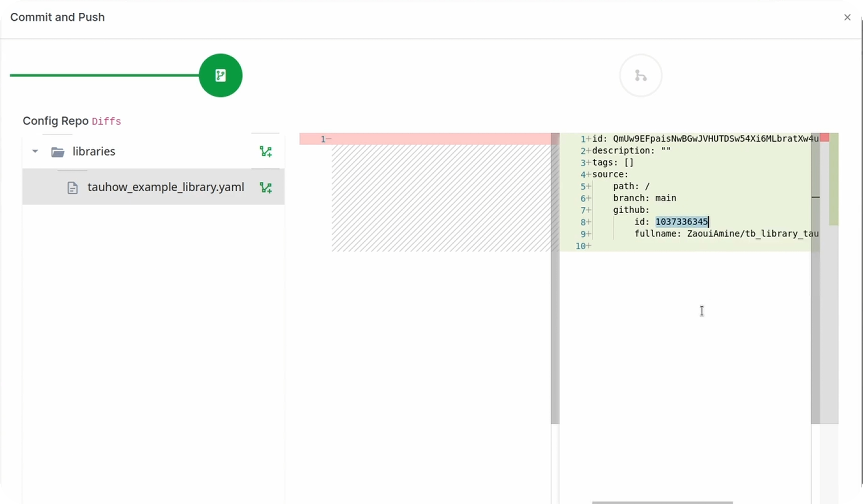Collapse the libraries folder arrow
The image size is (863, 504).
pyautogui.click(x=35, y=151)
